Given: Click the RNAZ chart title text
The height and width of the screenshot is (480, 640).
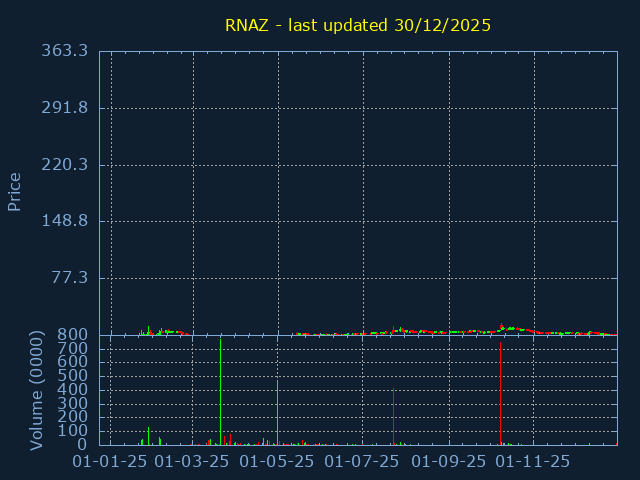Looking at the screenshot, I should tap(357, 25).
